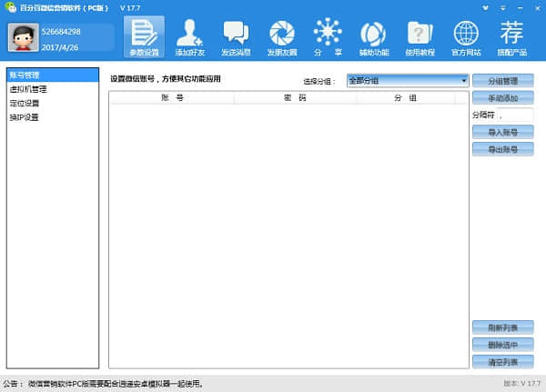Click the 删除选中 button
Viewport: 546px width, 392px height.
[x=503, y=345]
